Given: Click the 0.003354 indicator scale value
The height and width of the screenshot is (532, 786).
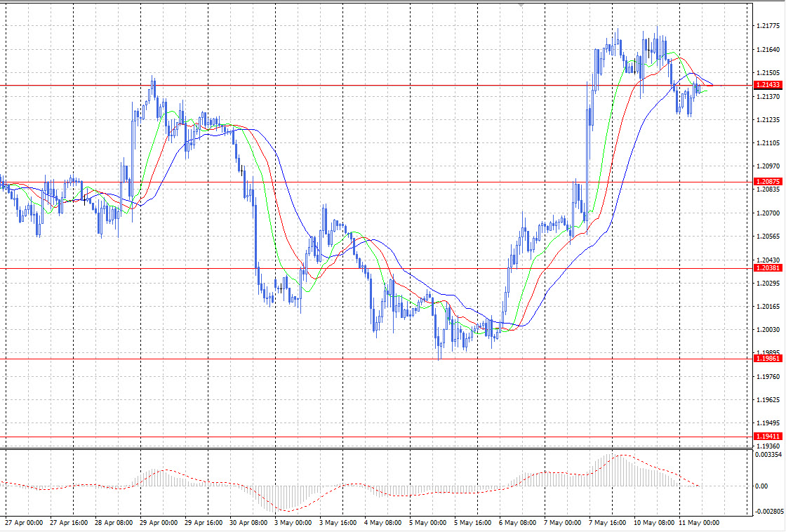Looking at the screenshot, I should 768,455.
